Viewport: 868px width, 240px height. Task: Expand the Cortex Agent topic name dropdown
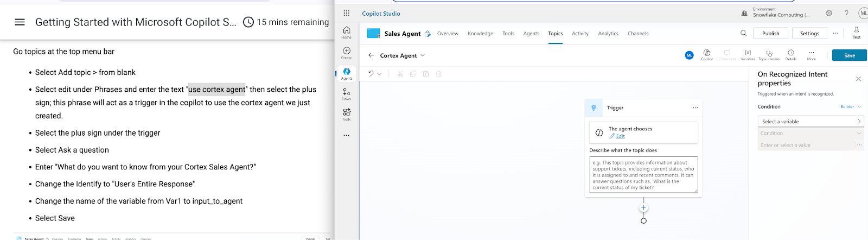pos(423,55)
